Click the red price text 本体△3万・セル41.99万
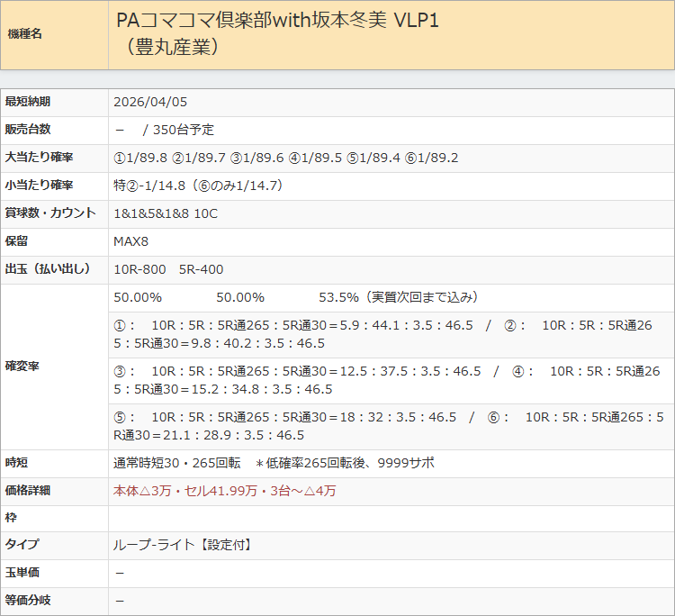The width and height of the screenshot is (675, 616). (185, 491)
